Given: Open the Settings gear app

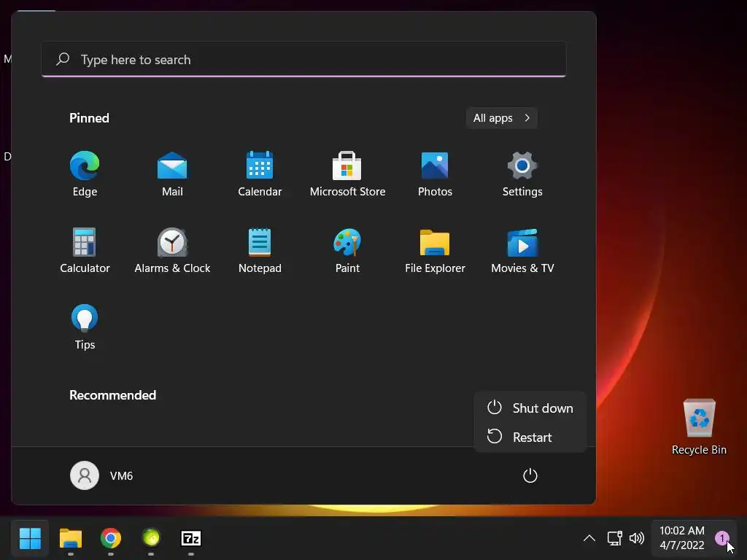Looking at the screenshot, I should (x=522, y=174).
